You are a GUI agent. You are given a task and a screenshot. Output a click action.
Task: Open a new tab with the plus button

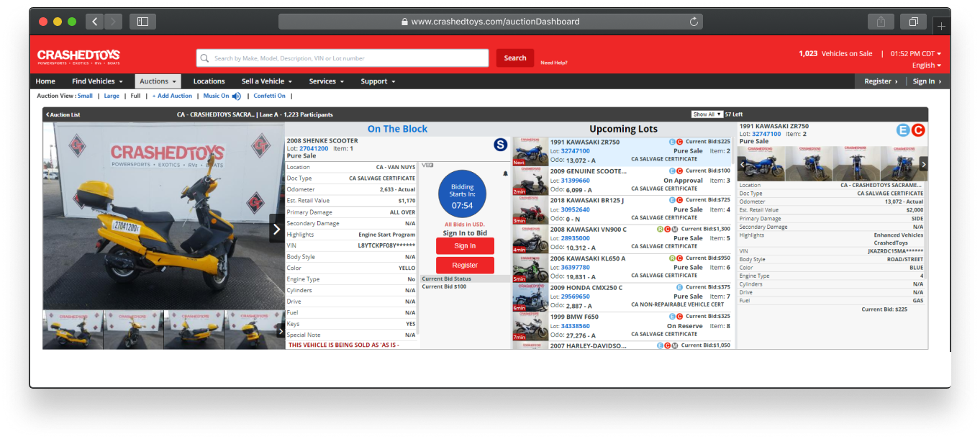[x=941, y=26]
